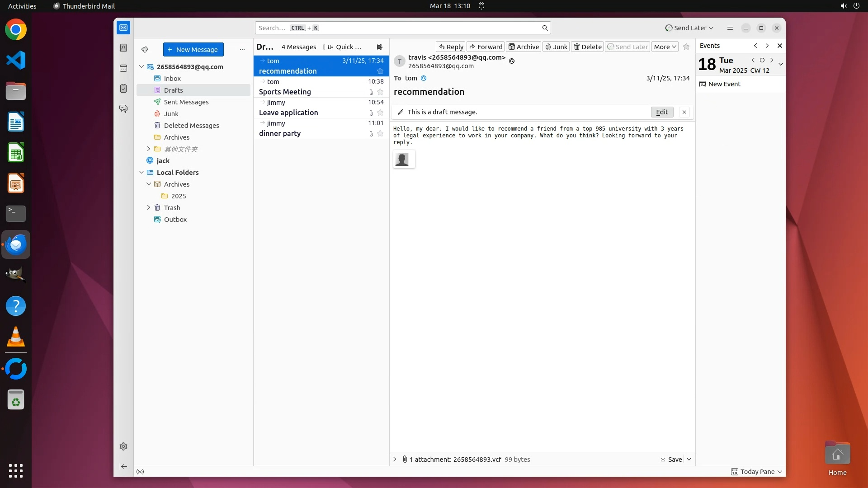Click the New Message button
Screen dimensions: 868x488
click(x=193, y=50)
